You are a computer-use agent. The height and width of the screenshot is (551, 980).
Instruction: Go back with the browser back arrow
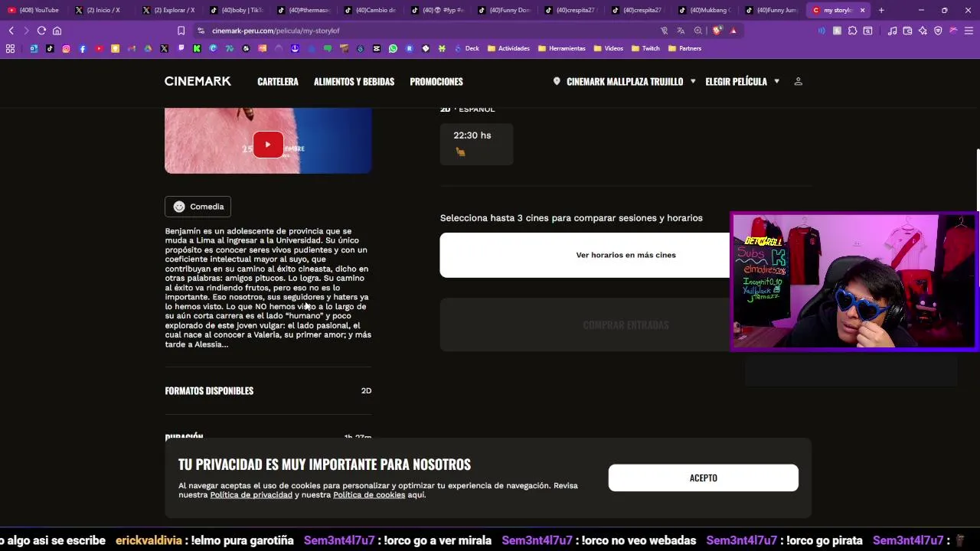coord(11,31)
